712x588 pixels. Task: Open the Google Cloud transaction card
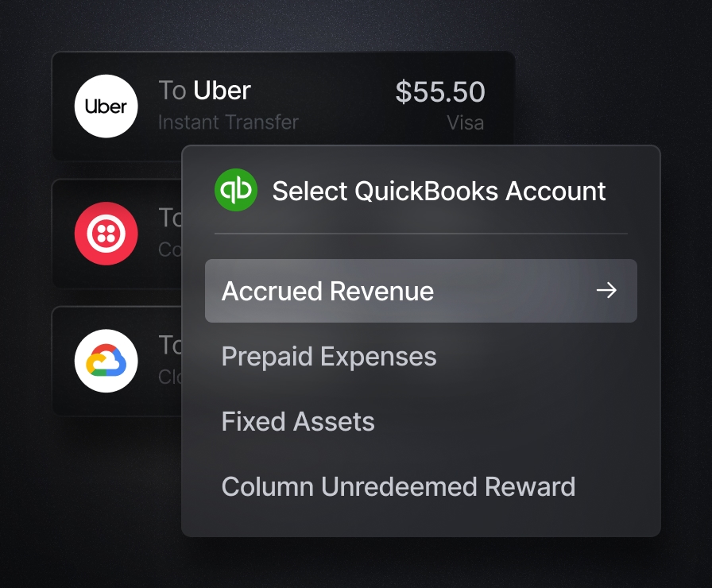[x=117, y=361]
